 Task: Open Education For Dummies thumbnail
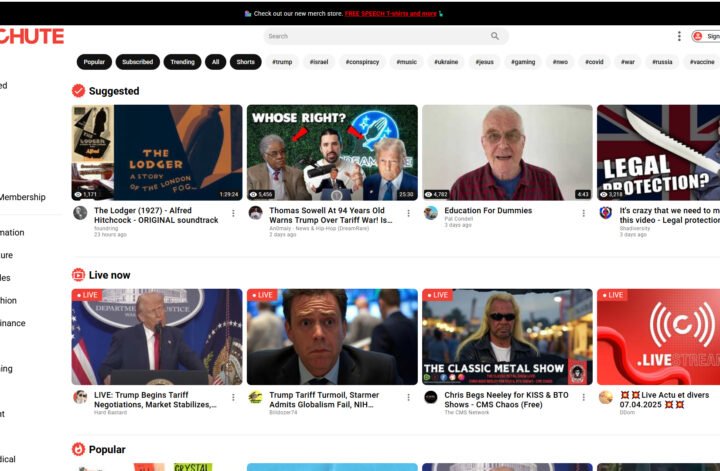(507, 152)
